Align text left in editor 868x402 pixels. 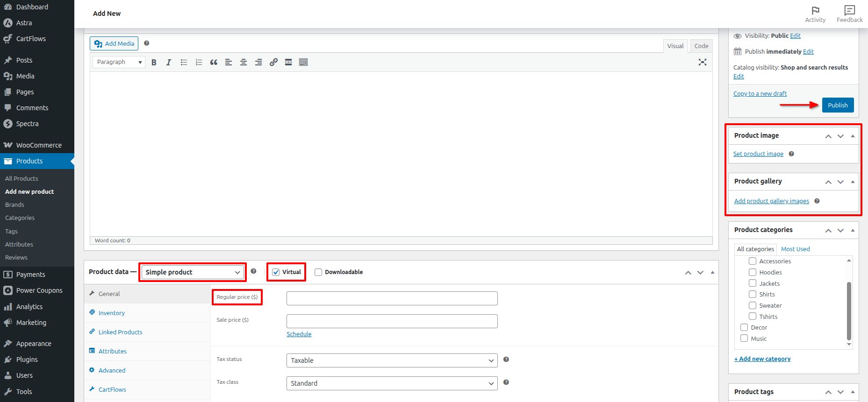(229, 62)
